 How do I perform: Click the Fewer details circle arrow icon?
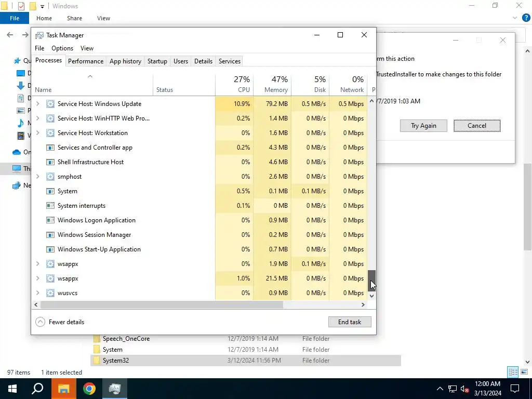[40, 322]
